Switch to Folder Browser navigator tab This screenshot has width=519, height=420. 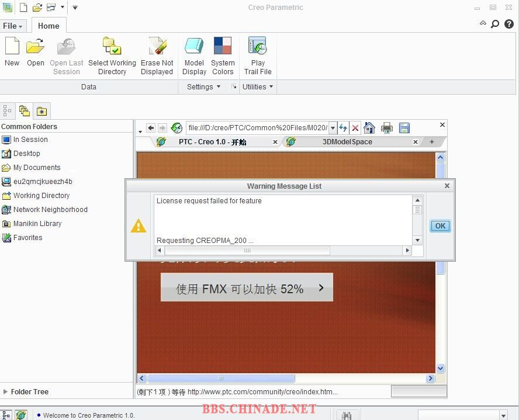click(24, 111)
